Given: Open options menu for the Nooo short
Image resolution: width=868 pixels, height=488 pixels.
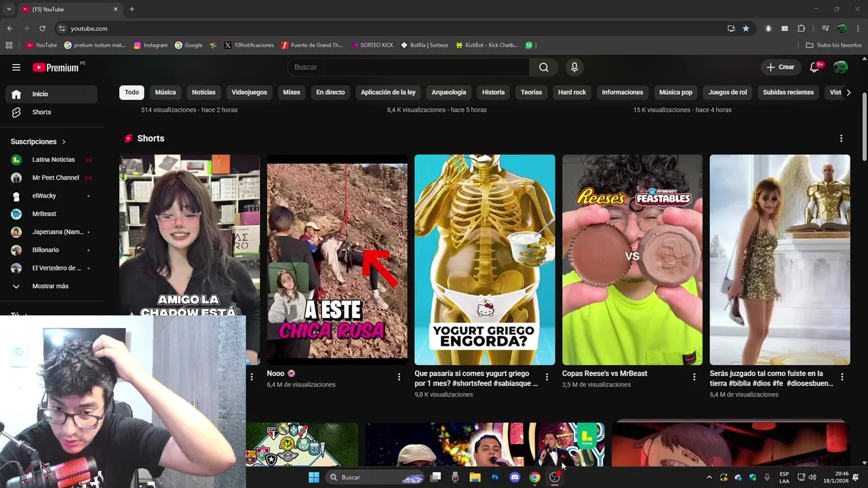Looking at the screenshot, I should (x=399, y=377).
